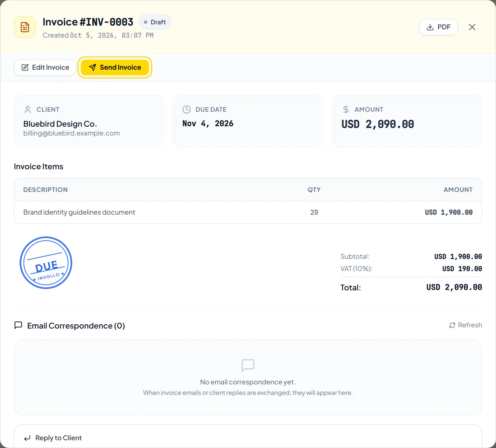Send the invoice to client
This screenshot has width=496, height=448.
pyautogui.click(x=115, y=67)
